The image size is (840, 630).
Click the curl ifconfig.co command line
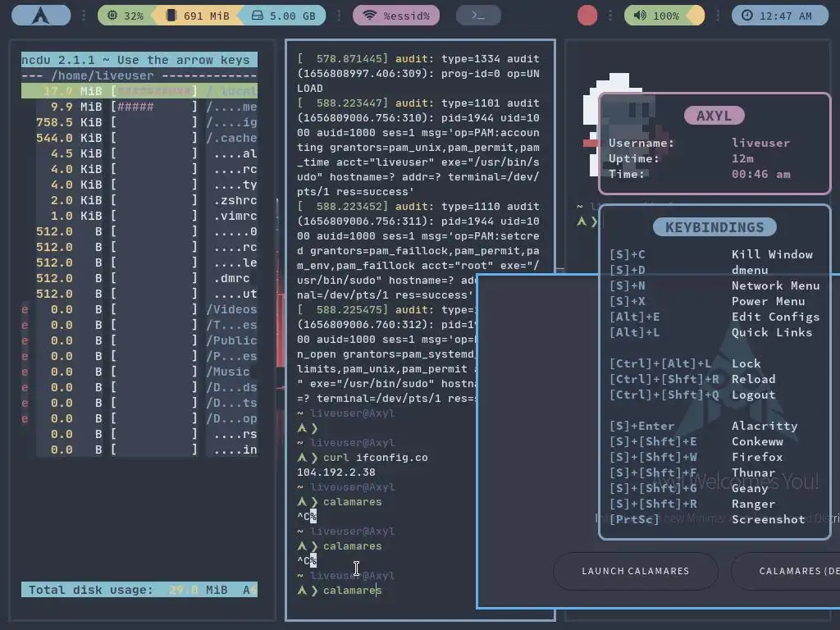[x=375, y=458]
